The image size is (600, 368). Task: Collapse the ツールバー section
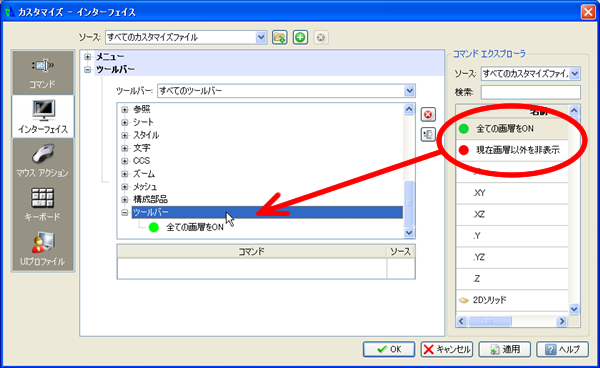click(x=88, y=70)
